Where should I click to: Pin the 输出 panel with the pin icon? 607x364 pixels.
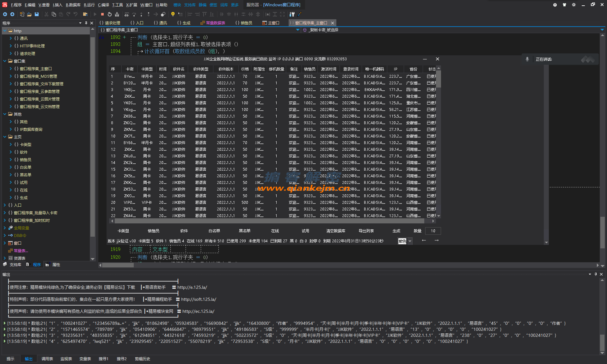(596, 274)
